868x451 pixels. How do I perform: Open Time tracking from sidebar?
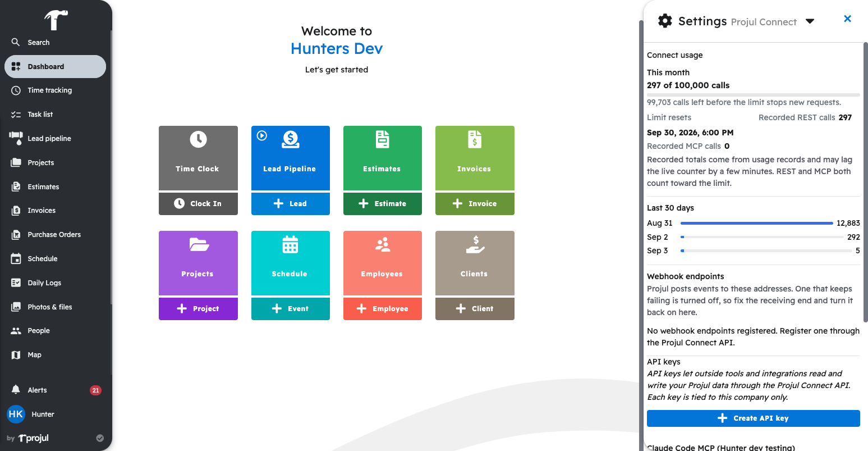point(55,90)
